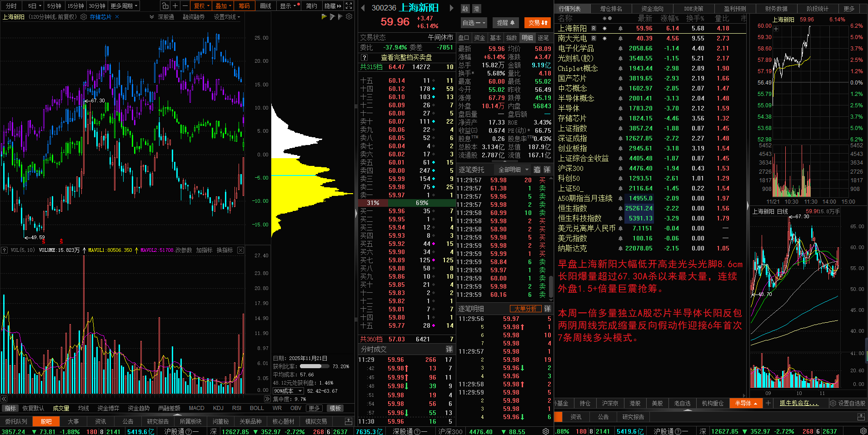This screenshot has width=868, height=435.
Task: Open the 研究报告 tab in bottom panel
Action: 158,421
